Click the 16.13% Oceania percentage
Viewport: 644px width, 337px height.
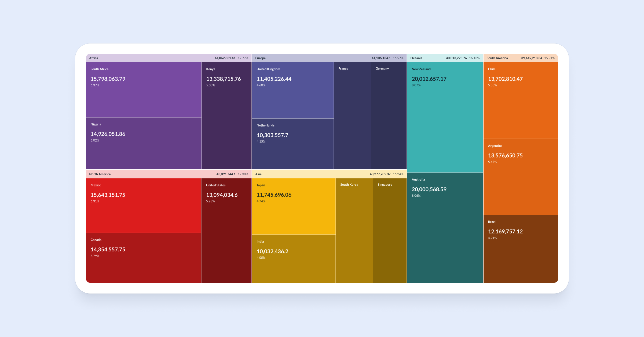pos(474,58)
